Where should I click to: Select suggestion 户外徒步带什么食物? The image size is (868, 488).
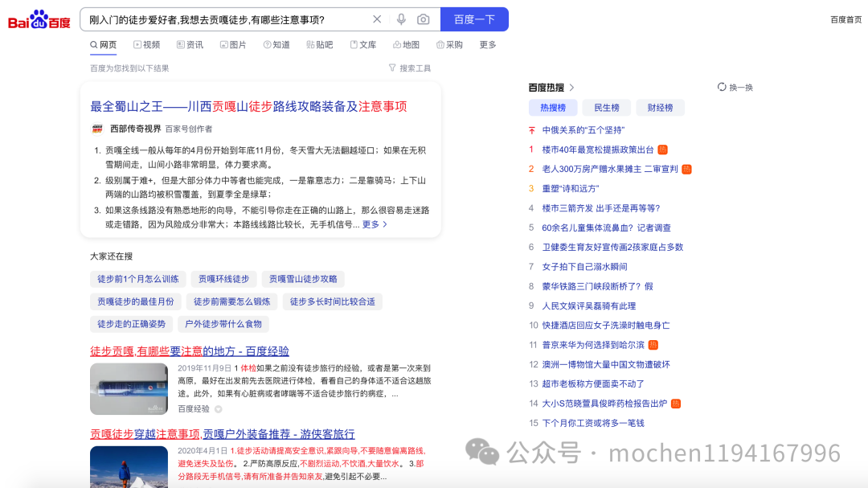pos(223,324)
